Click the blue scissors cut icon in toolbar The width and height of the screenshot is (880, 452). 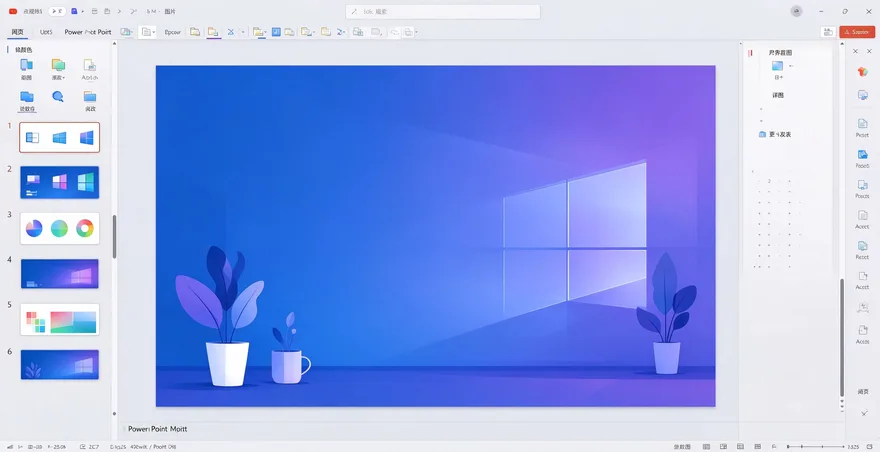(230, 32)
